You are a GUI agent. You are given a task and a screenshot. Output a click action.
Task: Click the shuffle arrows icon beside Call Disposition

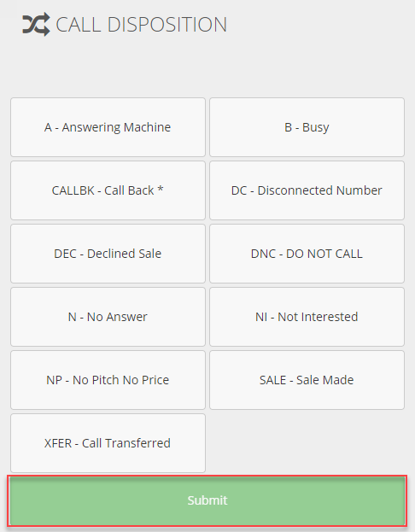36,25
